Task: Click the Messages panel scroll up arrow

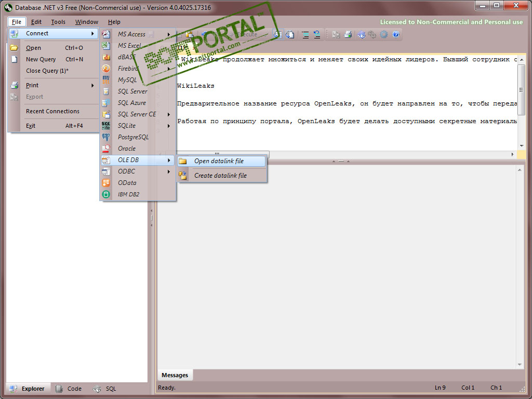Action: tap(520, 170)
